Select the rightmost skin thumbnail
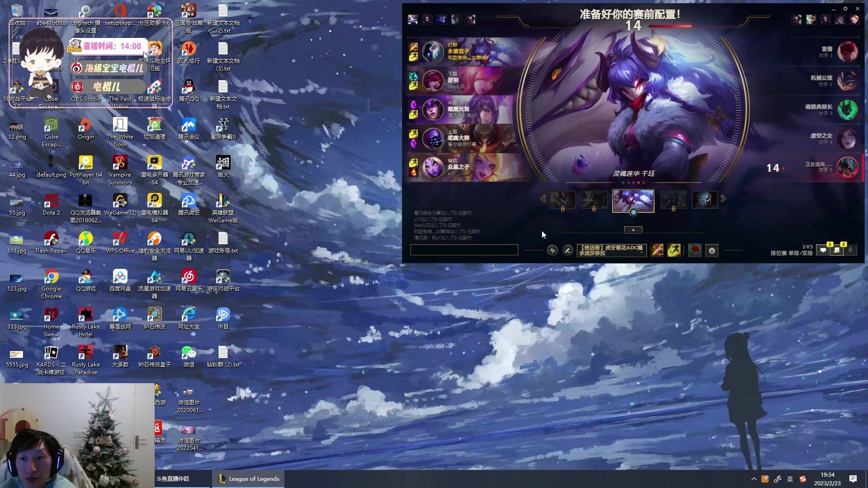The image size is (868, 488). coord(705,200)
